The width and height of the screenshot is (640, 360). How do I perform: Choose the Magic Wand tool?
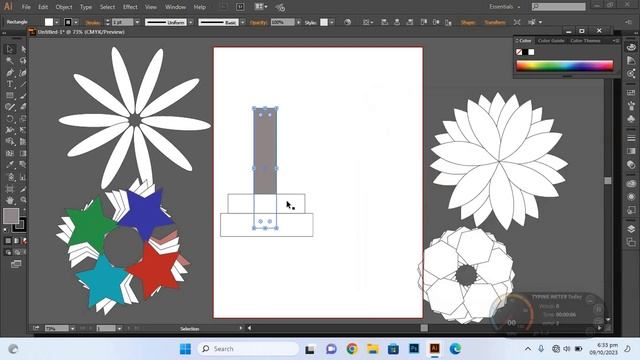coord(10,60)
